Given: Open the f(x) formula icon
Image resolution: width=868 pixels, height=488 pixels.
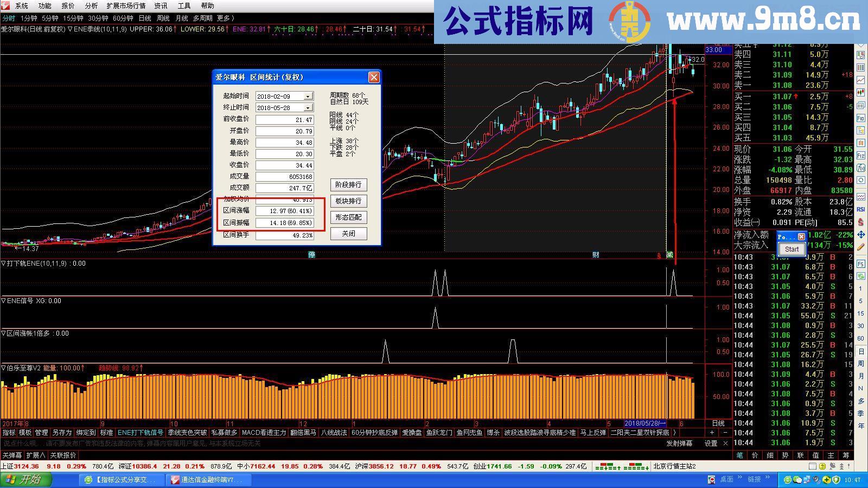Looking at the screenshot, I should (861, 168).
